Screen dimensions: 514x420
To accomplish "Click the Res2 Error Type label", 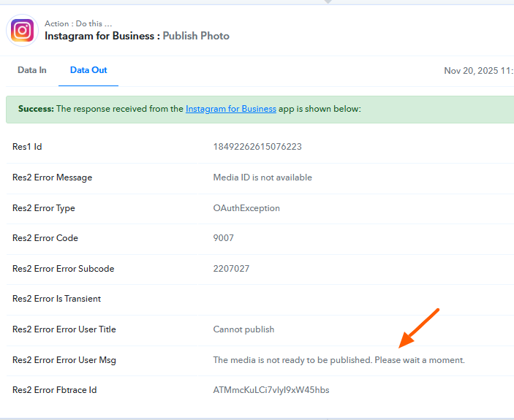I will tap(44, 208).
